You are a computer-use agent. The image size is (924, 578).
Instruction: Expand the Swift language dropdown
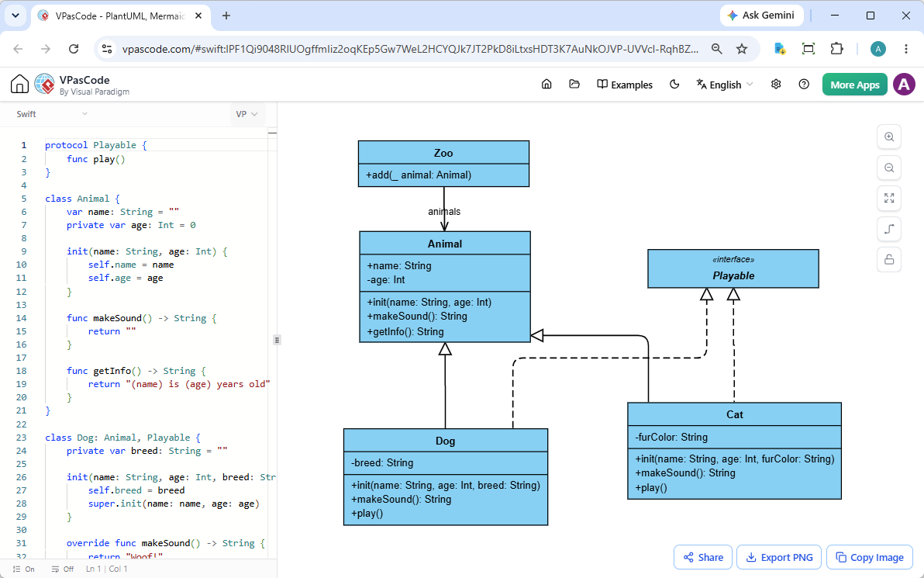tap(52, 114)
